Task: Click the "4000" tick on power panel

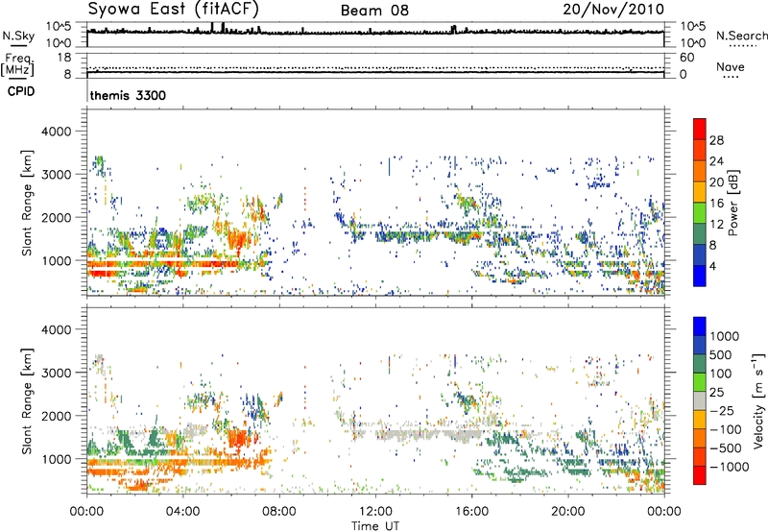Action: tap(57, 132)
